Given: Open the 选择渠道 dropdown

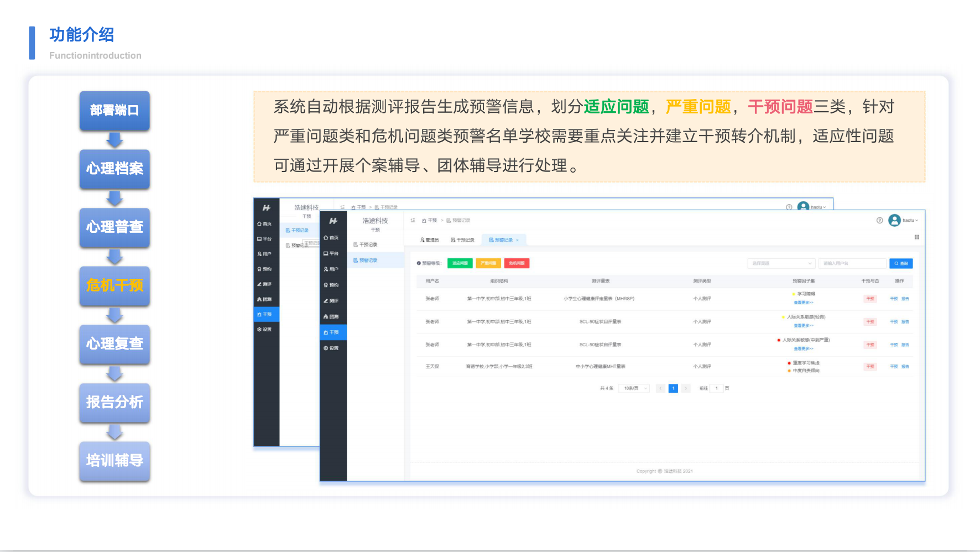Looking at the screenshot, I should 781,263.
